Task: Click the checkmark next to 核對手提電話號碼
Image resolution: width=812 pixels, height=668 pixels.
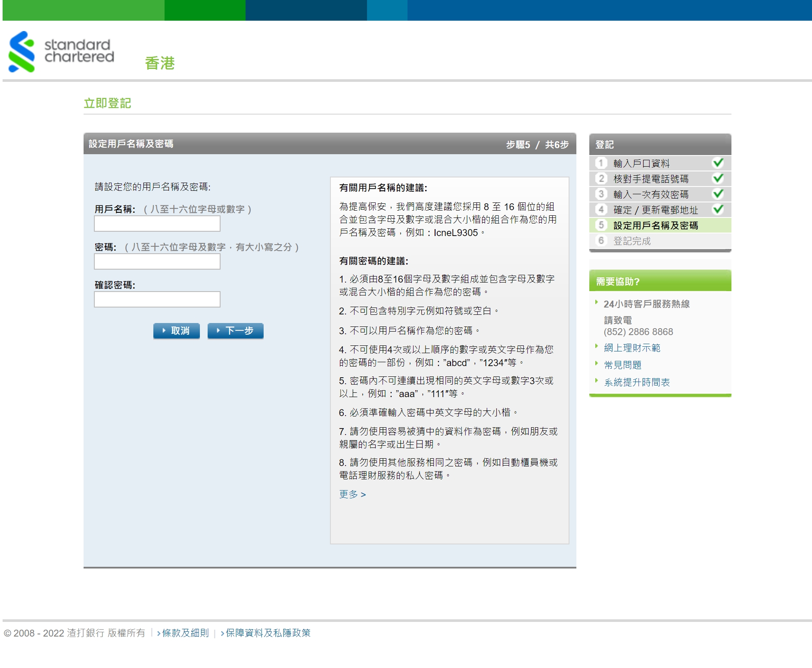Action: 718,178
